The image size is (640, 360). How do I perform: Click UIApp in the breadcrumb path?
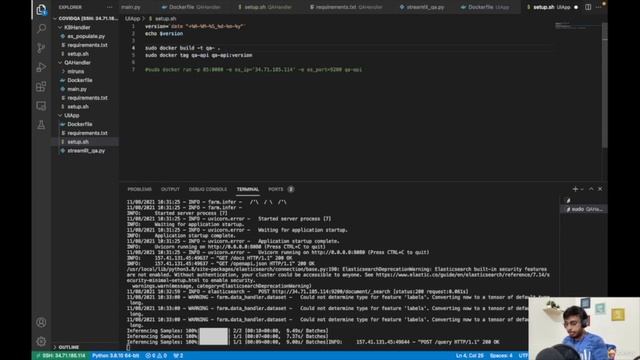coord(132,19)
